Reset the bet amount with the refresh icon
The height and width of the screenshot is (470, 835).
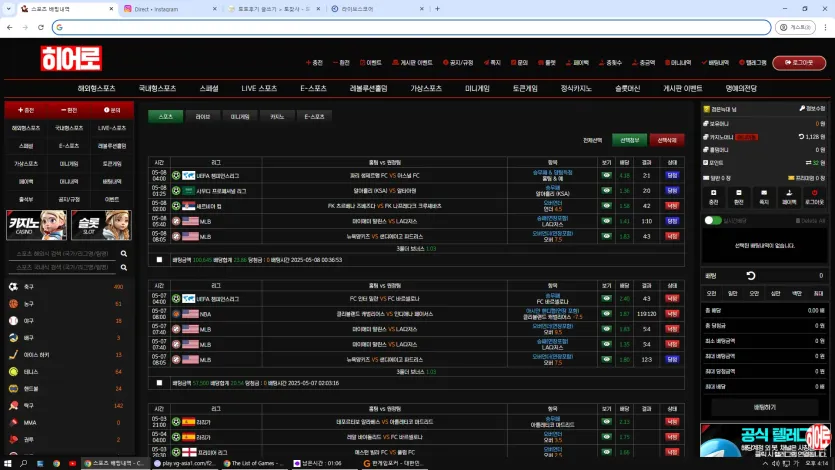751,276
